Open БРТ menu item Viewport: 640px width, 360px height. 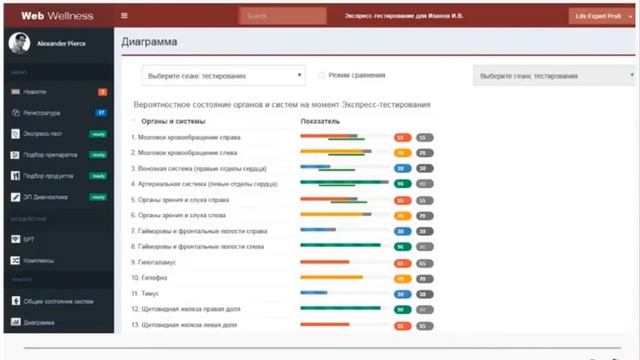(x=29, y=239)
